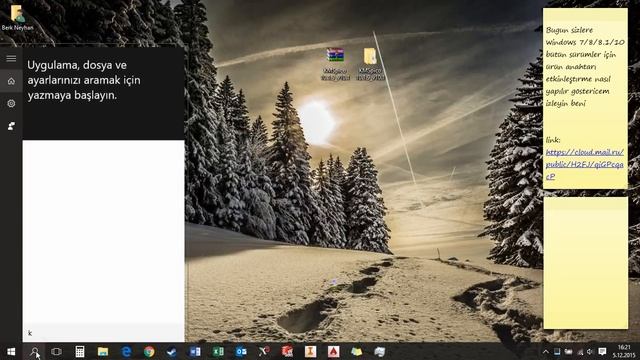The image size is (640, 360).
Task: Click sticky note text 'Bugun sizlere'
Action: [x=569, y=30]
